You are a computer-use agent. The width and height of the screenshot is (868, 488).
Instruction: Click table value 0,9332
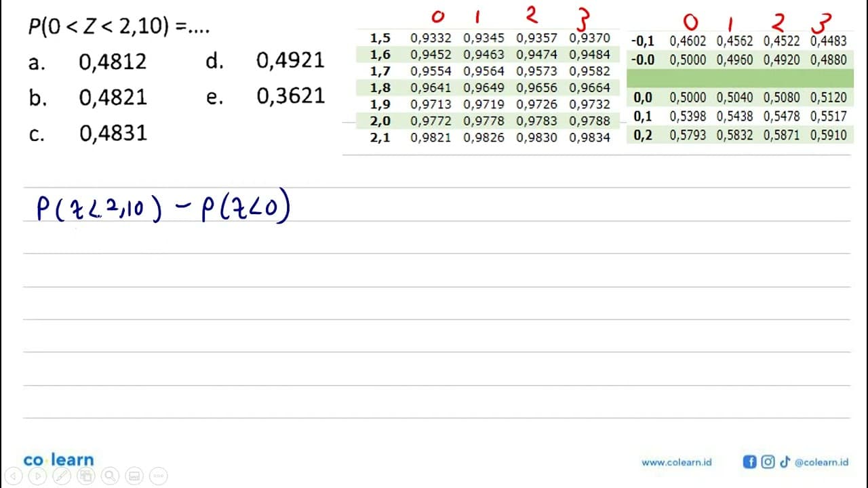(x=431, y=38)
